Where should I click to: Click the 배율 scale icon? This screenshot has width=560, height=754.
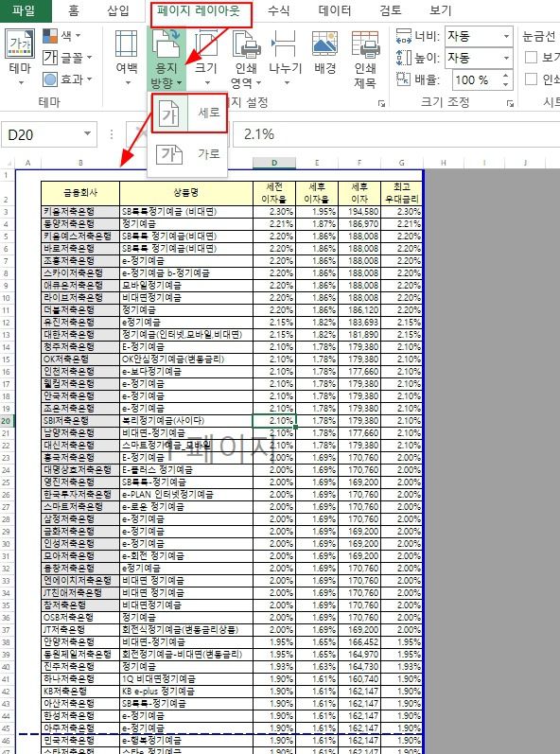point(403,79)
